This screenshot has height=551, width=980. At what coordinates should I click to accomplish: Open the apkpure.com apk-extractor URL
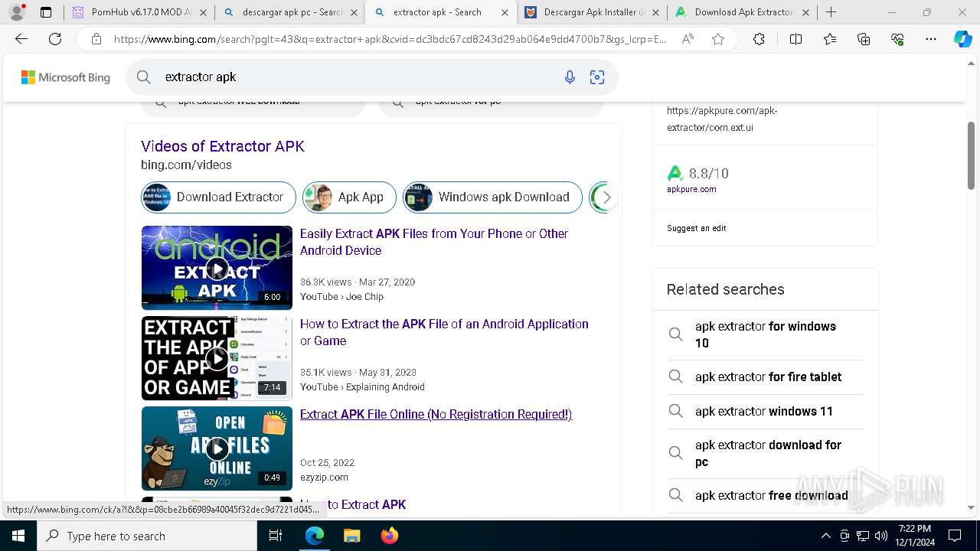(x=722, y=119)
